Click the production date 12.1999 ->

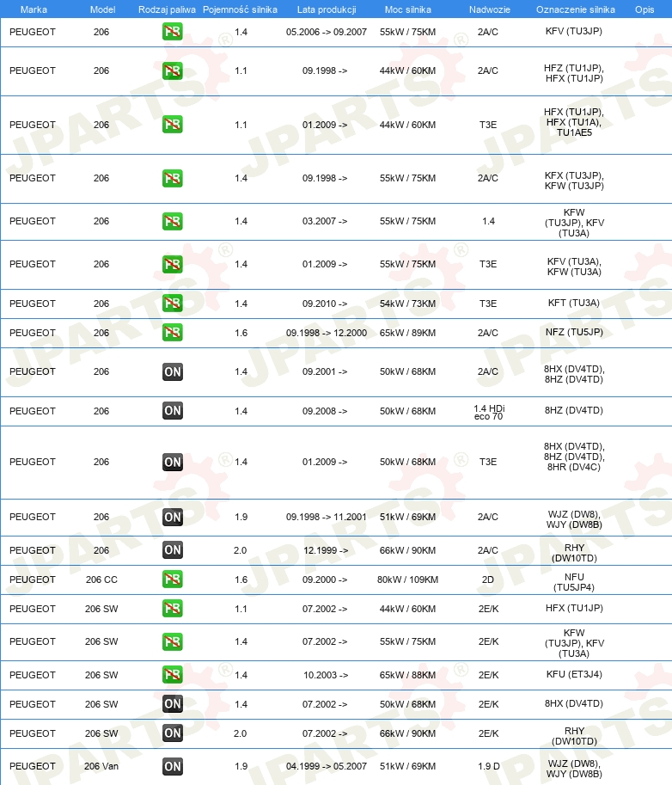pos(326,550)
